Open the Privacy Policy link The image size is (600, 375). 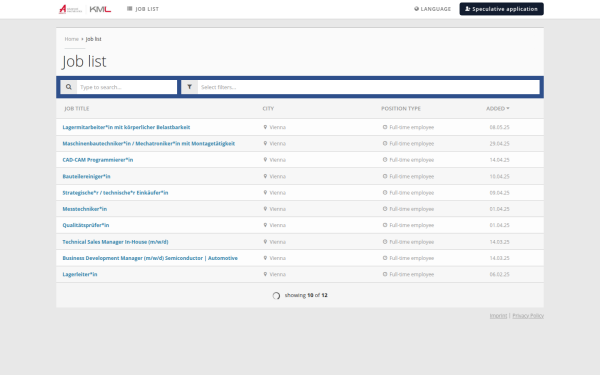point(528,316)
